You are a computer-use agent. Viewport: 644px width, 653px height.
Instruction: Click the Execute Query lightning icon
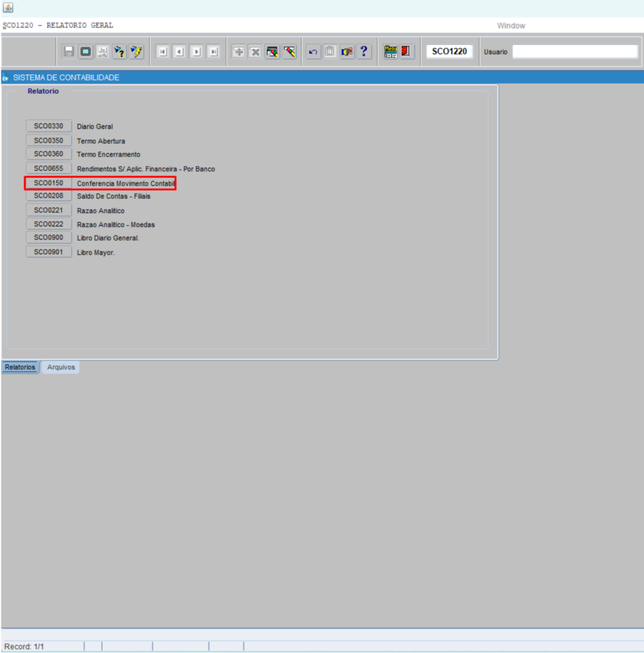(137, 52)
